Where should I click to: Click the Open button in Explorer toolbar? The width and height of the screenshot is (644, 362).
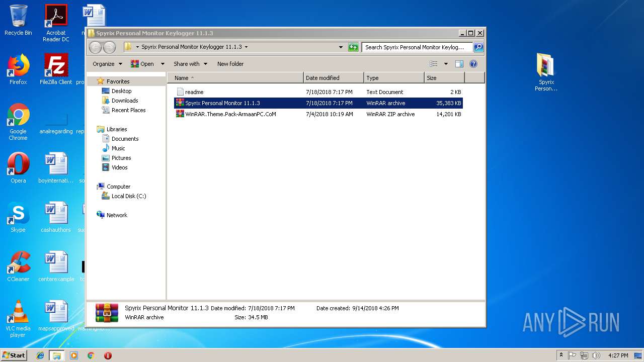142,64
